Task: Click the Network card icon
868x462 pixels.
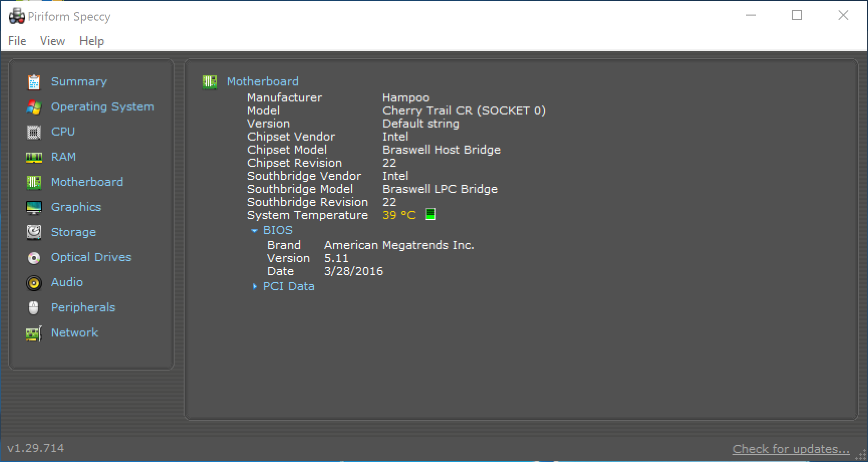Action: [x=34, y=333]
